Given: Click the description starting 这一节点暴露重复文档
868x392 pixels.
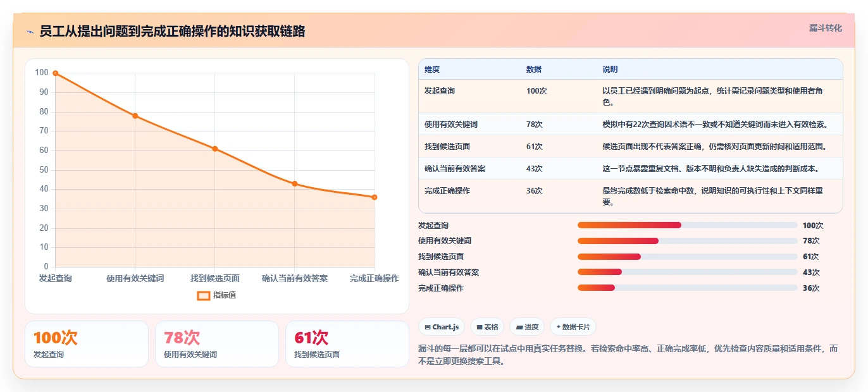Looking at the screenshot, I should pyautogui.click(x=711, y=169).
